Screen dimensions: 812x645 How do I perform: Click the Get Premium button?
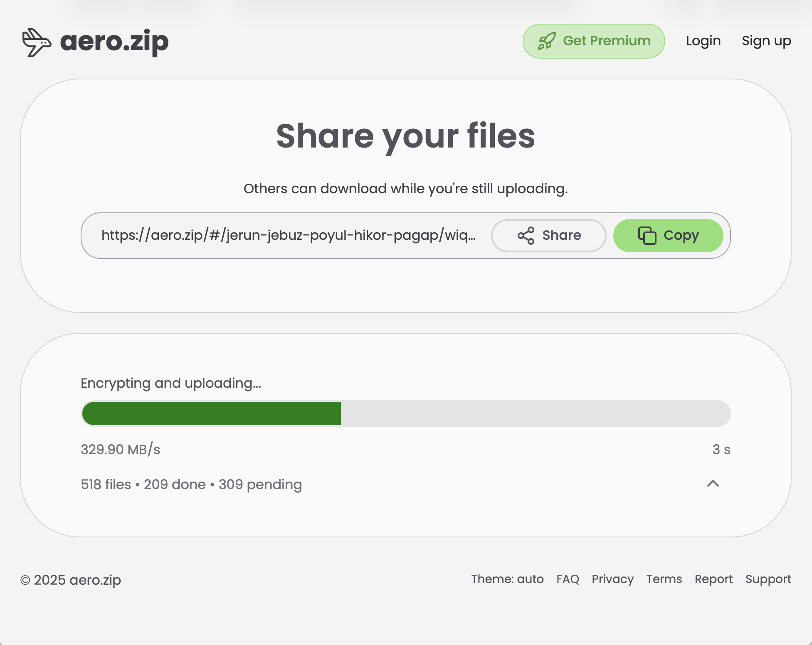point(593,41)
